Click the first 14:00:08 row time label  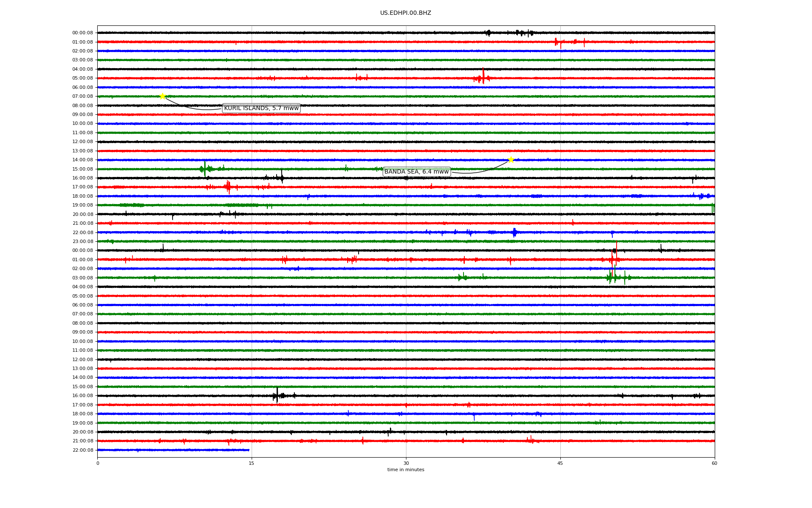82,160
